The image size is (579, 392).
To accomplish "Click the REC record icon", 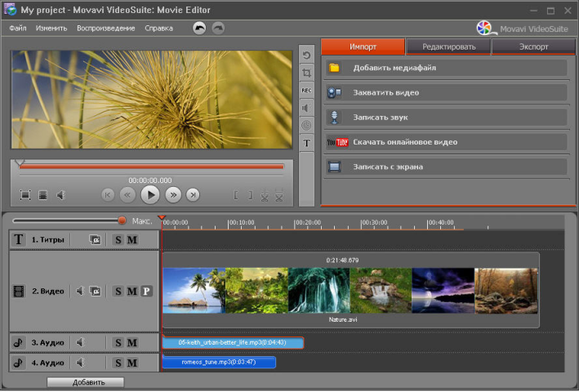I will pos(307,90).
